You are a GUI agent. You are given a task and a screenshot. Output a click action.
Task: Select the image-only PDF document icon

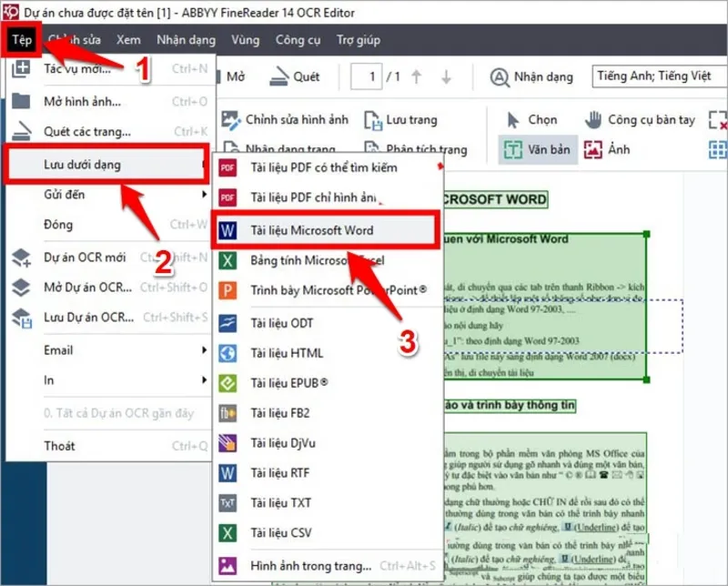click(227, 197)
